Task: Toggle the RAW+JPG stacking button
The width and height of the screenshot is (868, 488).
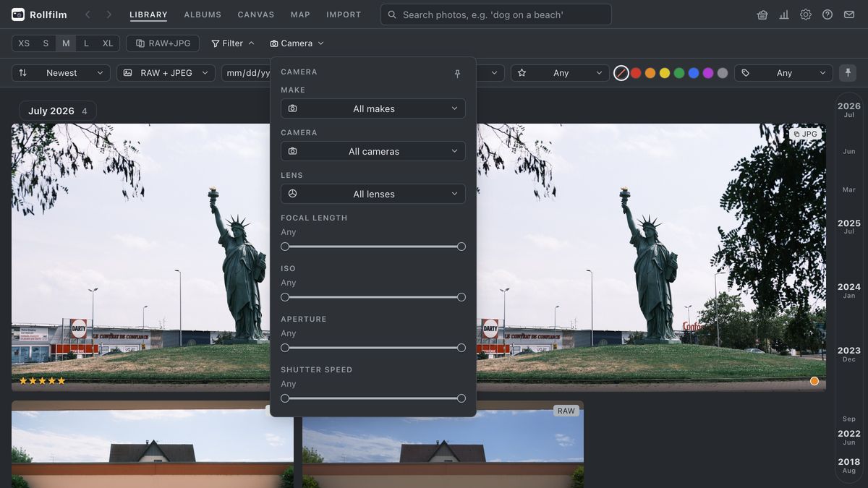Action: 163,43
